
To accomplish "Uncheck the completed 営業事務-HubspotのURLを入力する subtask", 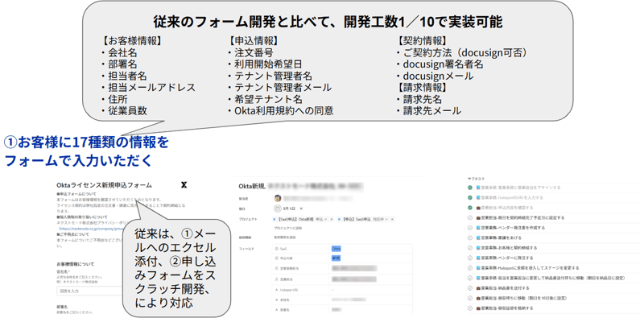I will point(470,197).
